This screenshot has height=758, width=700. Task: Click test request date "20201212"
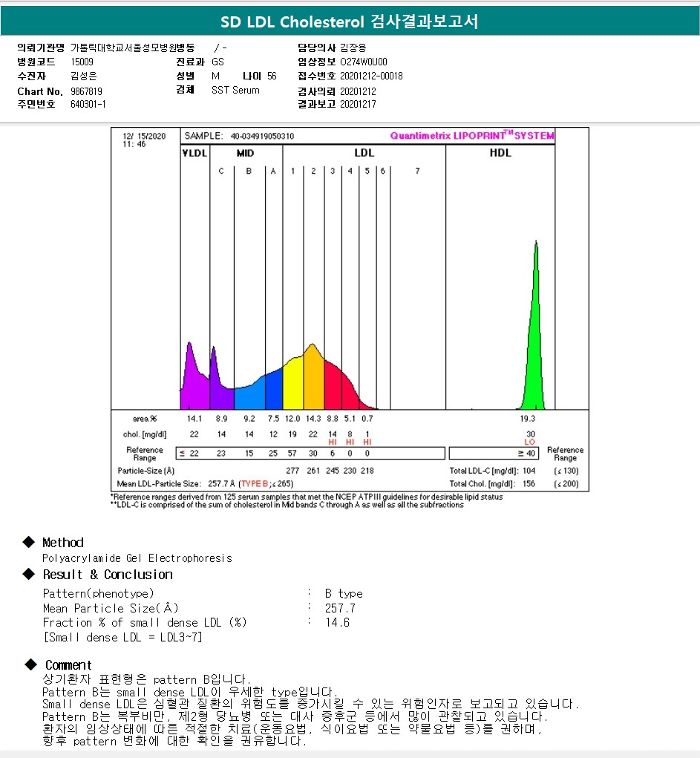(358, 91)
